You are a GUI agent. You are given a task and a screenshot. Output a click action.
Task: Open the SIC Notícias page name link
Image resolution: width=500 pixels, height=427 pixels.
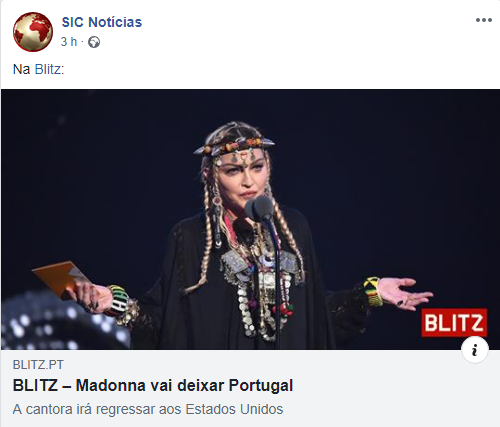pyautogui.click(x=102, y=22)
